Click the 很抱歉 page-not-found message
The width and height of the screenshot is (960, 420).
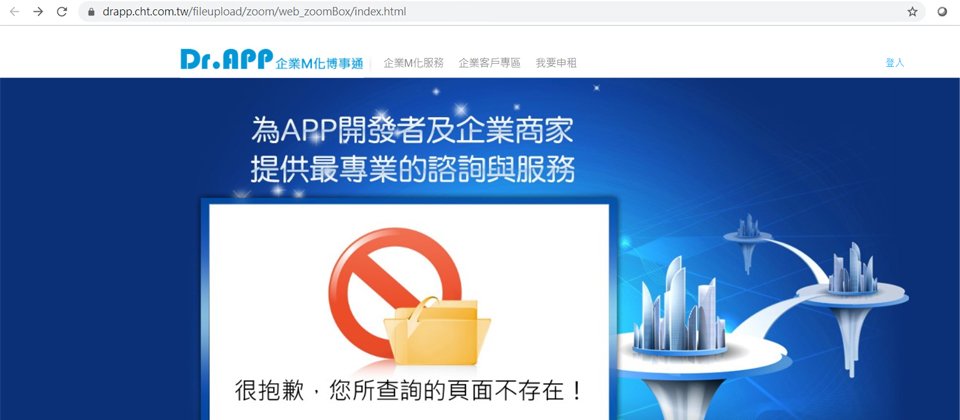pyautogui.click(x=408, y=391)
